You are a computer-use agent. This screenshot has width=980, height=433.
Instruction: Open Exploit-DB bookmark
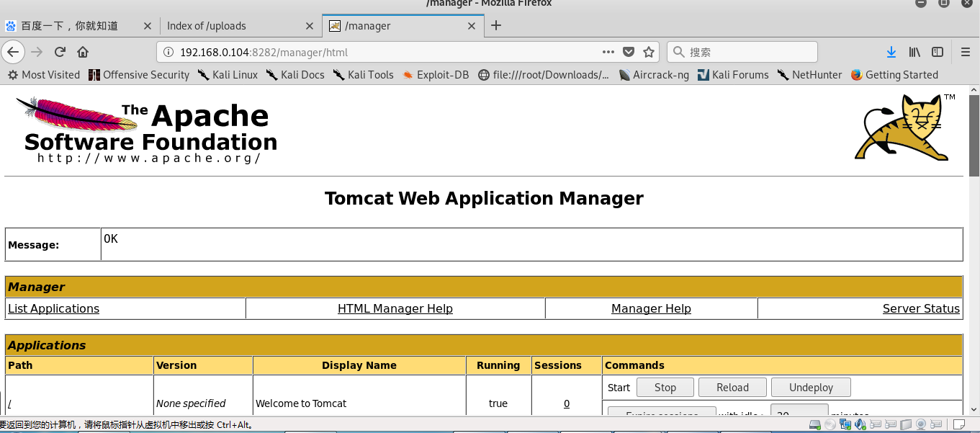436,75
